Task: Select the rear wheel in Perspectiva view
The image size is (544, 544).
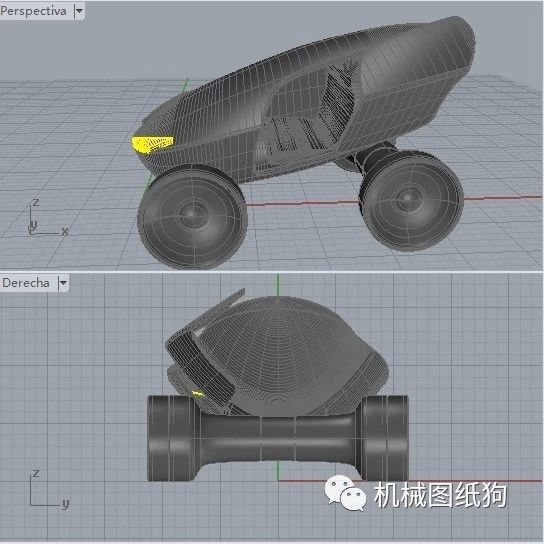Action: pos(411,200)
